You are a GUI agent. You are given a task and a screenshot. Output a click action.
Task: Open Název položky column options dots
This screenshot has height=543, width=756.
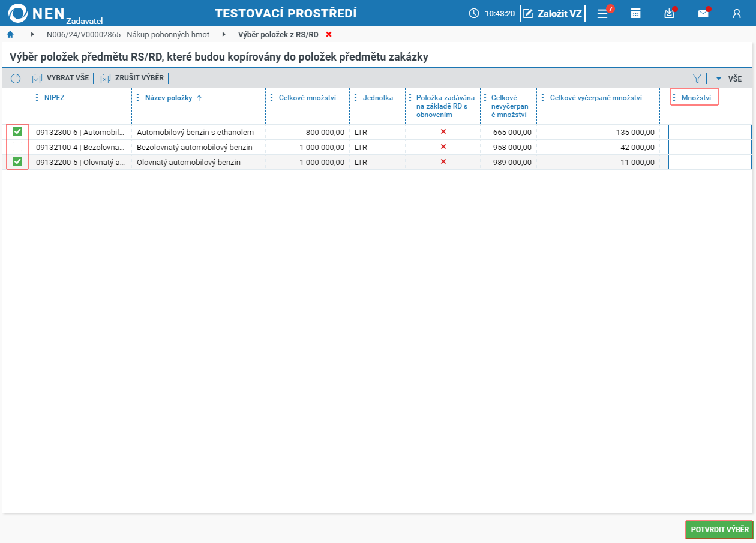[x=138, y=98]
